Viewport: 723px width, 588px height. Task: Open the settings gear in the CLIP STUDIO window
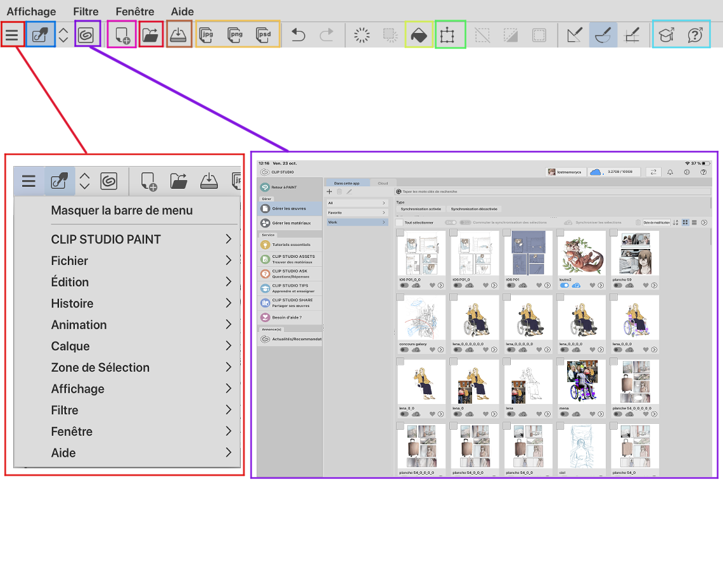[x=687, y=172]
